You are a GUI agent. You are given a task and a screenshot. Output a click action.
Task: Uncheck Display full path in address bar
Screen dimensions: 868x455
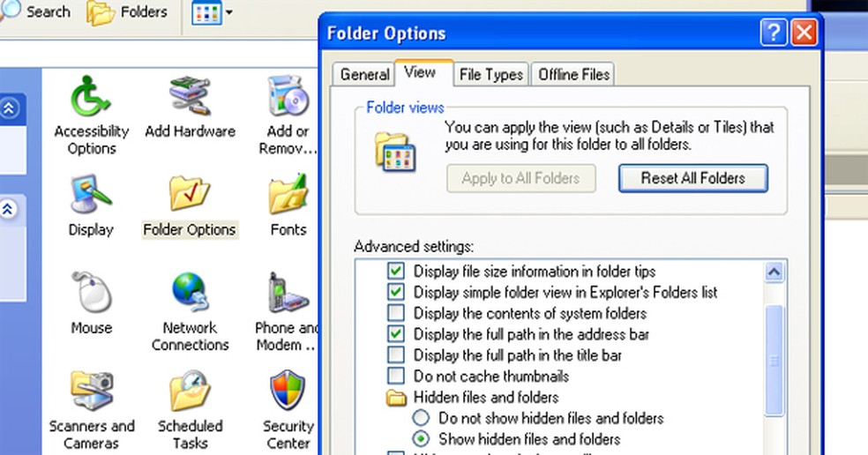[396, 334]
